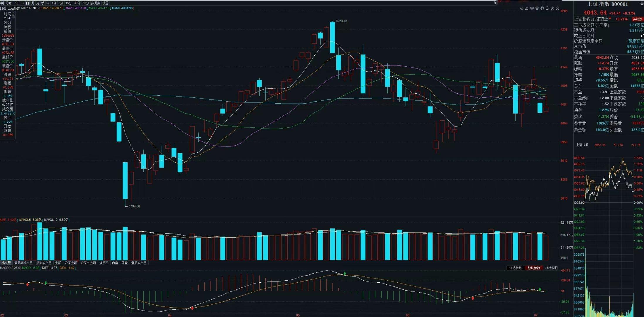
Task: Click the MAVOL5: 6.38亿 volume label
Action: pos(31,220)
